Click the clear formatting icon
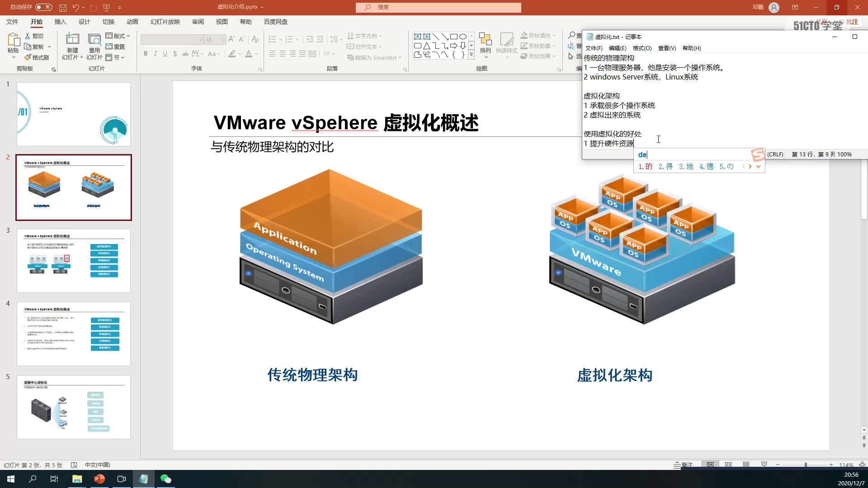This screenshot has width=868, height=488. click(x=255, y=39)
